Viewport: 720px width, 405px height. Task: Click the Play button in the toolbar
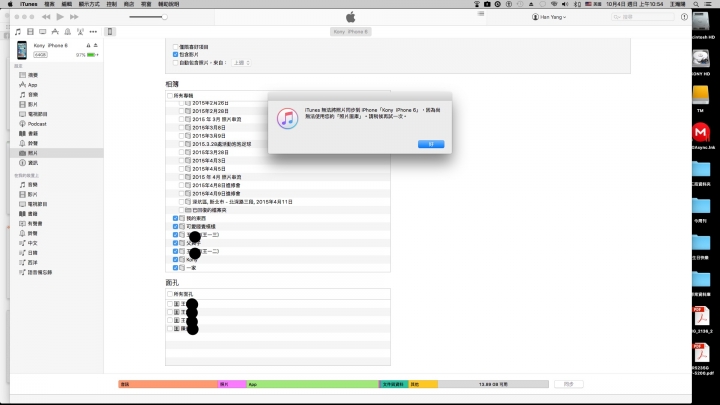[60, 17]
